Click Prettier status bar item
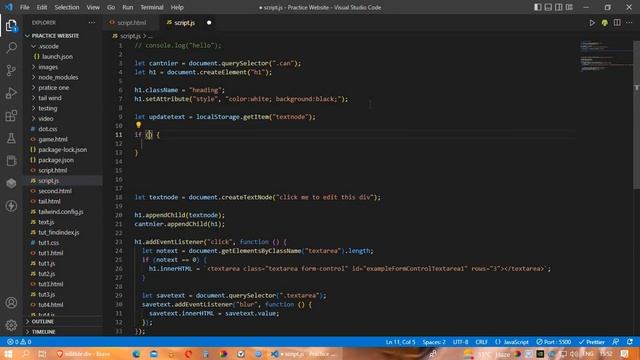 [x=591, y=342]
